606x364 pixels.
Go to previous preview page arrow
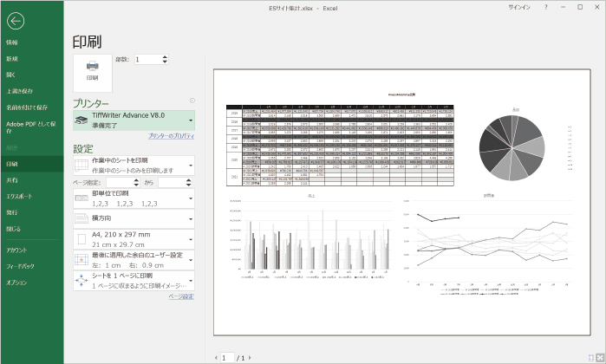pos(215,357)
